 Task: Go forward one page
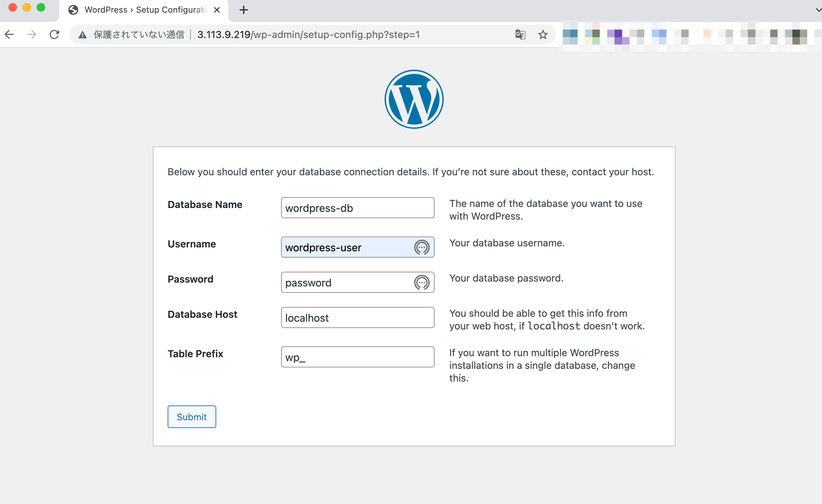pyautogui.click(x=32, y=34)
